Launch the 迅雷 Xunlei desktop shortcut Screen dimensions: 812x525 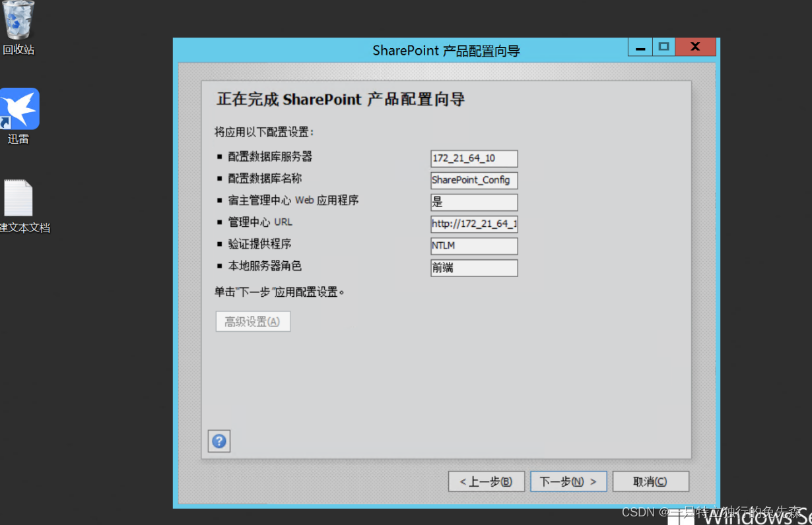point(19,116)
